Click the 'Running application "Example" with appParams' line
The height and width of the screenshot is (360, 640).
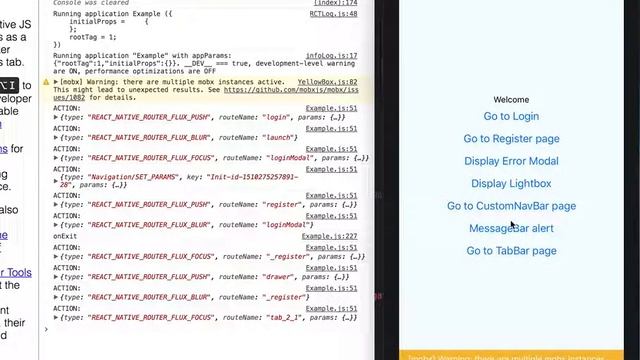pos(142,56)
